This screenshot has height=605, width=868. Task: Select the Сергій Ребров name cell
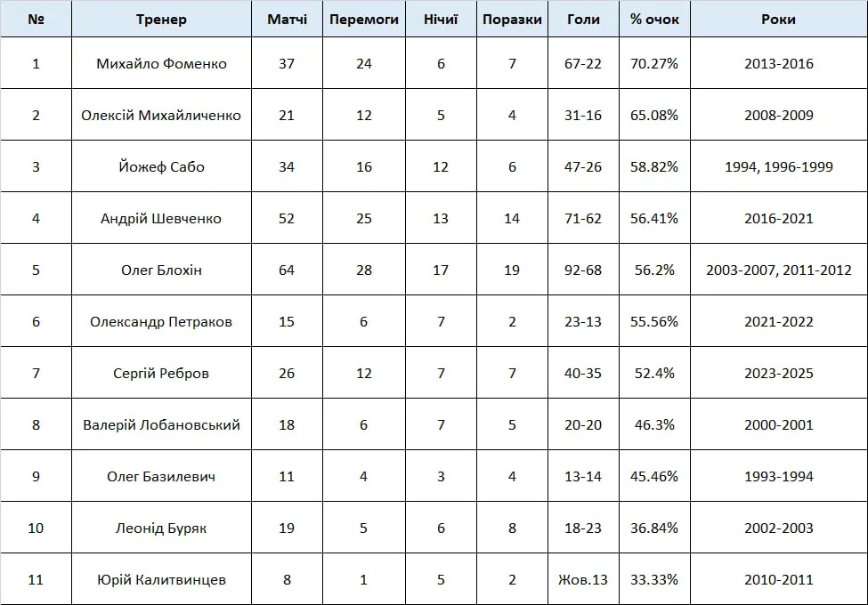tap(161, 373)
